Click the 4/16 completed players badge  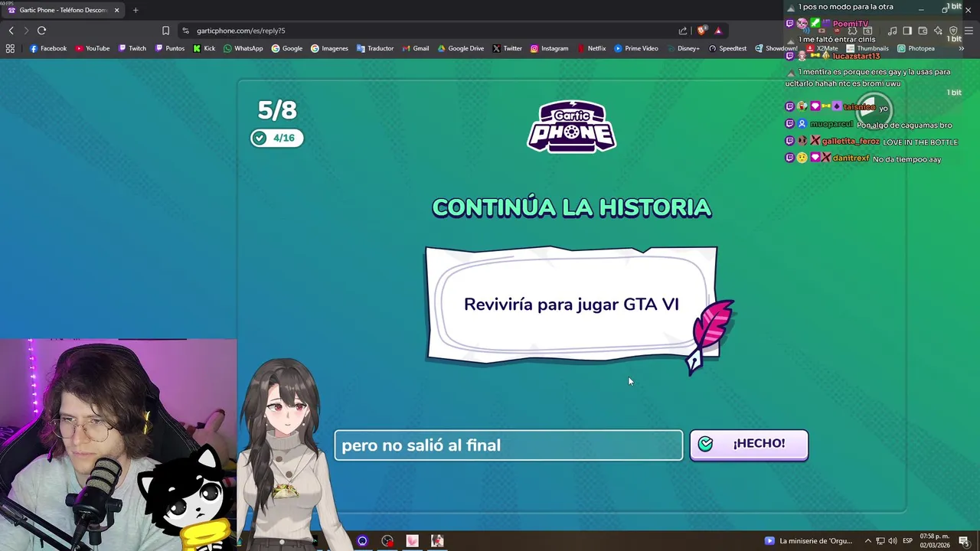coord(277,138)
